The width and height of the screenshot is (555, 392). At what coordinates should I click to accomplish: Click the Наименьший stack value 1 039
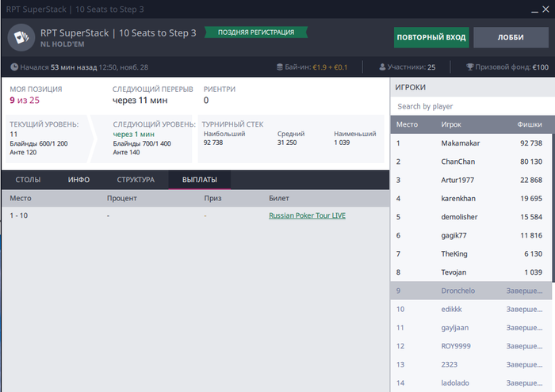(342, 143)
